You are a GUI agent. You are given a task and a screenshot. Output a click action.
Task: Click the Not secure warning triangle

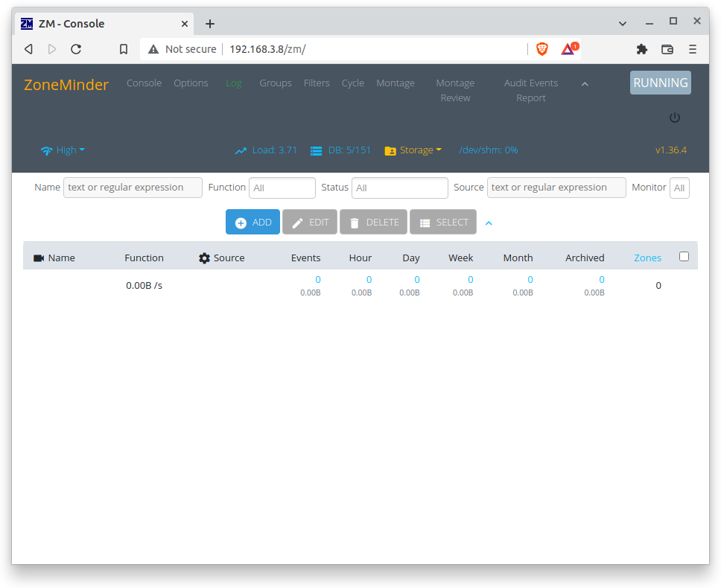[153, 49]
